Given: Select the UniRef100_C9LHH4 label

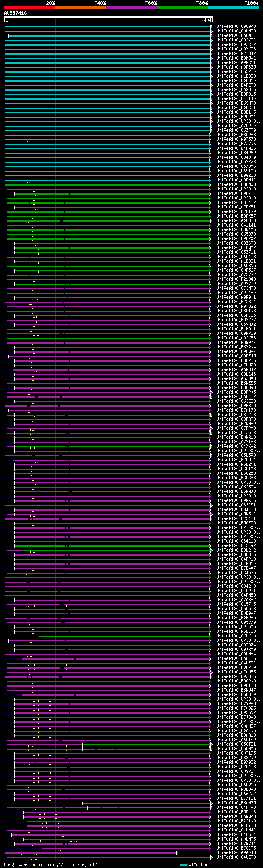Looking at the screenshot, I should click(x=236, y=654).
